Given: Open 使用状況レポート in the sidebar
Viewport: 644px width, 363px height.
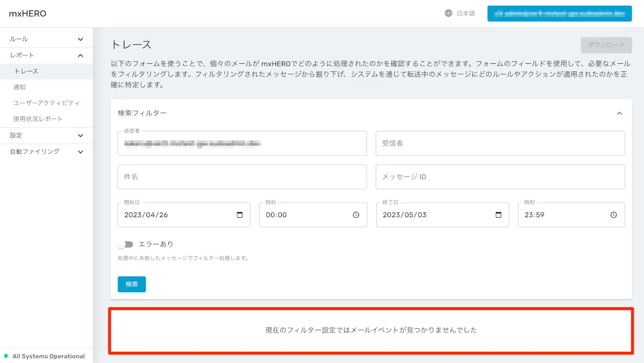Looking at the screenshot, I should 38,119.
